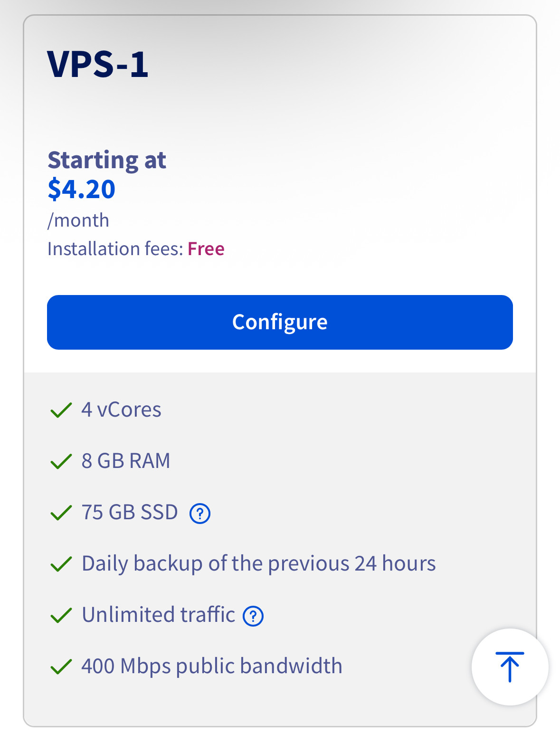Click the $4.20 price
Image resolution: width=560 pixels, height=734 pixels.
pos(81,189)
